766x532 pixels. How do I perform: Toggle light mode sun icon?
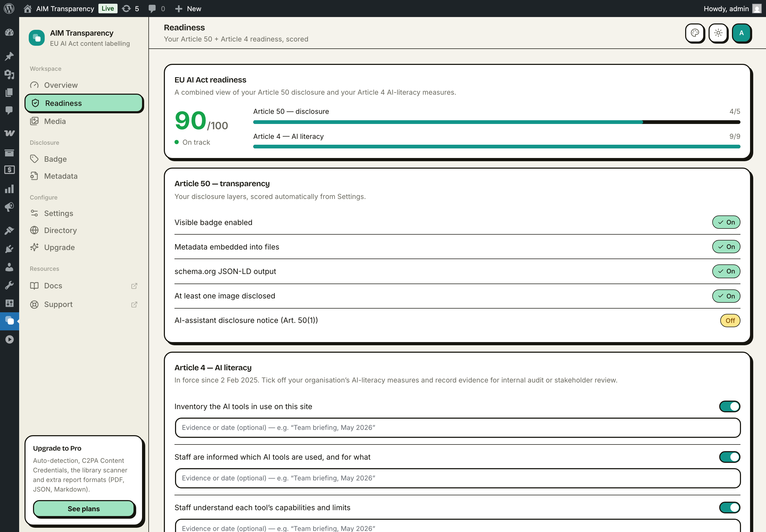[x=718, y=33]
